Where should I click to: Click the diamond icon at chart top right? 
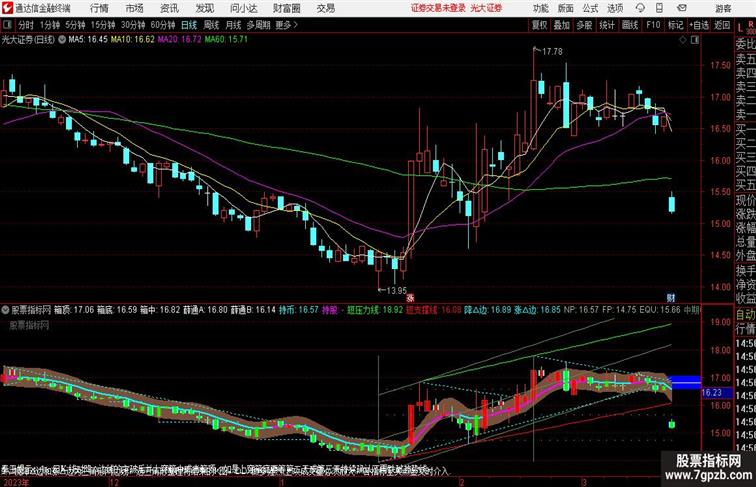683,40
